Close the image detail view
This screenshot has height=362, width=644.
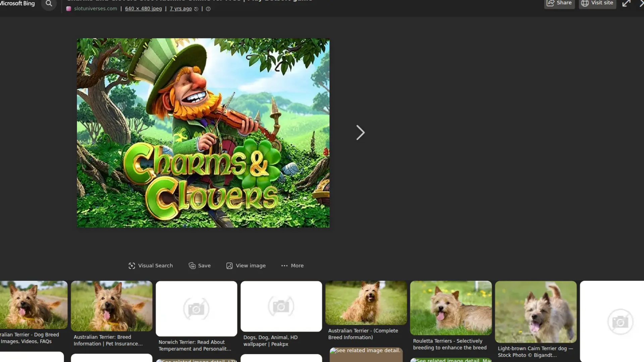tap(642, 3)
